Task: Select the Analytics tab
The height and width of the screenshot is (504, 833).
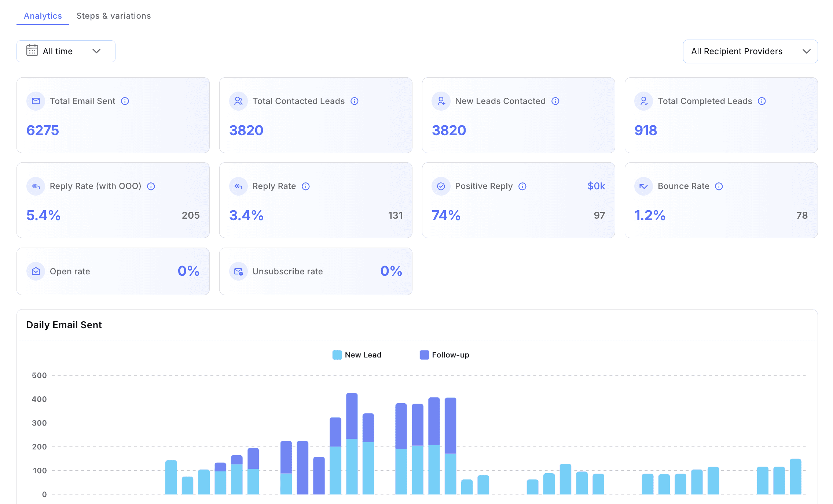Action: [x=43, y=16]
